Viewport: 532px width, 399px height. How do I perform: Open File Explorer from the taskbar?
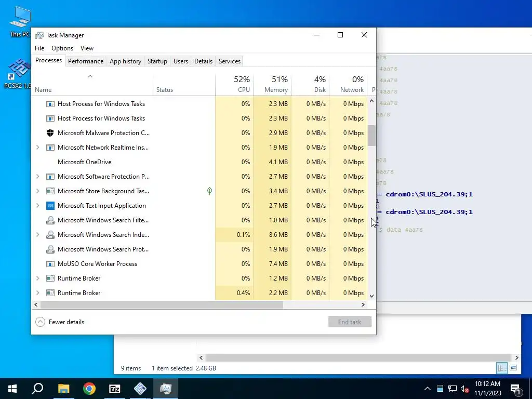(63, 389)
